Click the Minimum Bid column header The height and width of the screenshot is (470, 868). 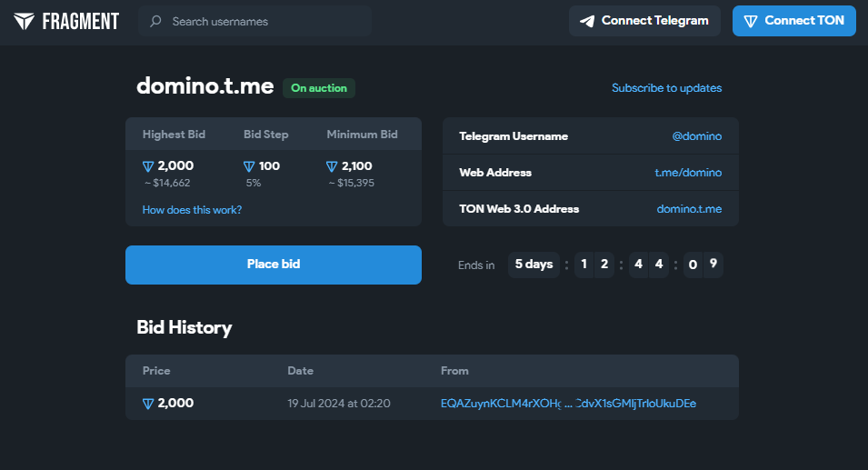click(362, 135)
